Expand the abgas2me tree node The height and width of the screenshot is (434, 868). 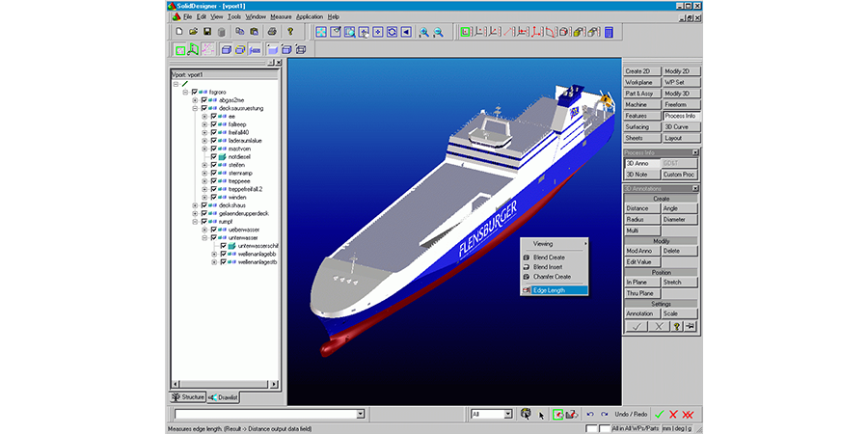194,100
